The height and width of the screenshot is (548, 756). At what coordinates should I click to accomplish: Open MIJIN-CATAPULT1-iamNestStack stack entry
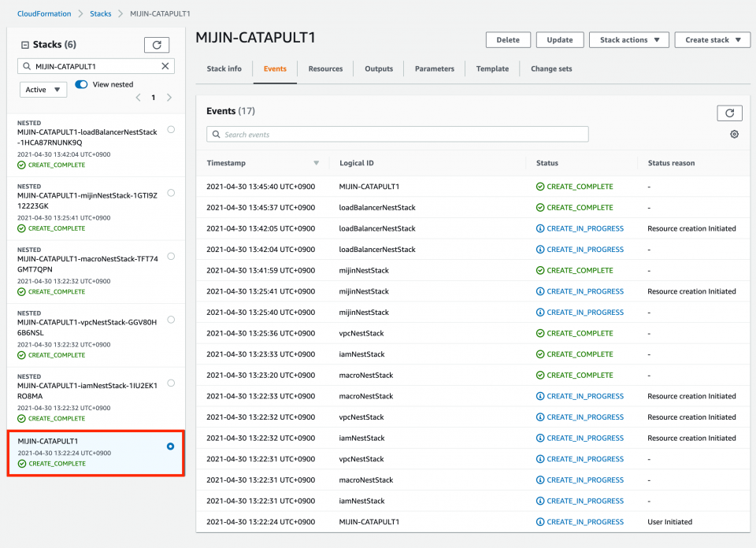pyautogui.click(x=87, y=391)
